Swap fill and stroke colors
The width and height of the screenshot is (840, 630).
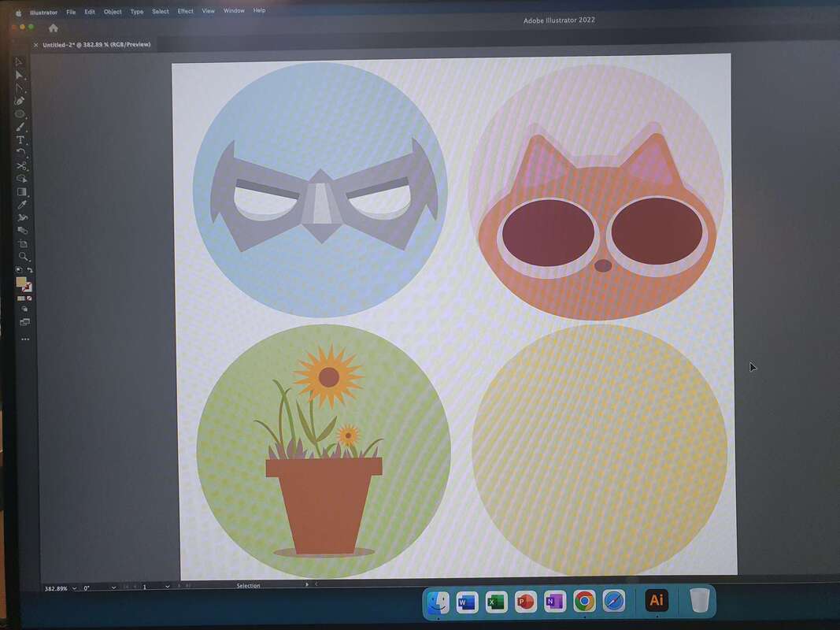point(30,270)
